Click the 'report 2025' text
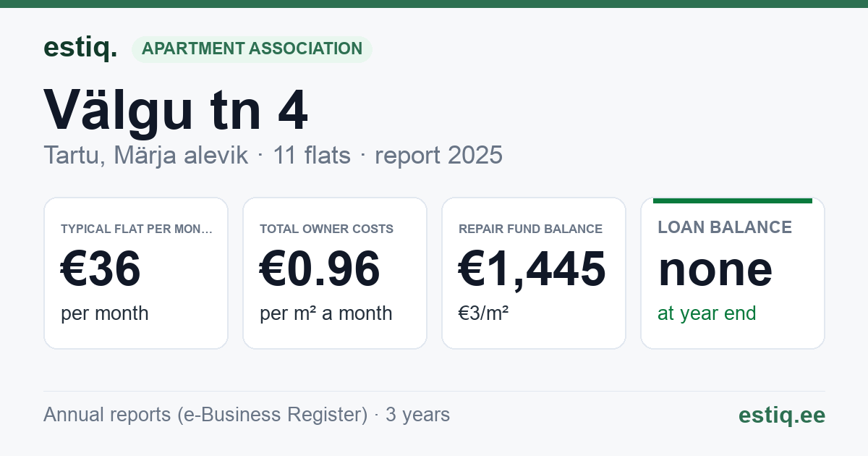This screenshot has height=456, width=868. click(438, 155)
